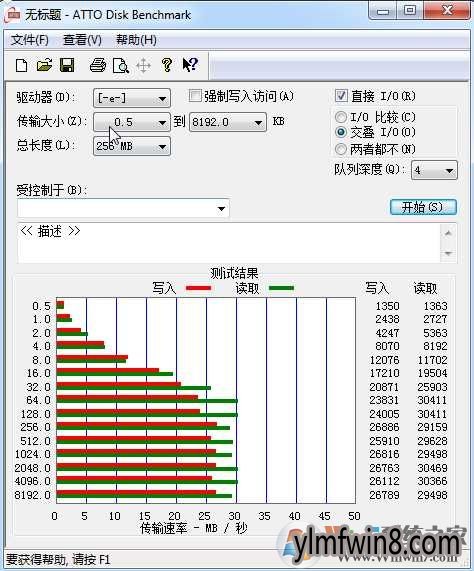Viewport: 474px width, 571px height.
Task: Minimize the ATTO Disk Benchmark window
Action: 382,11
